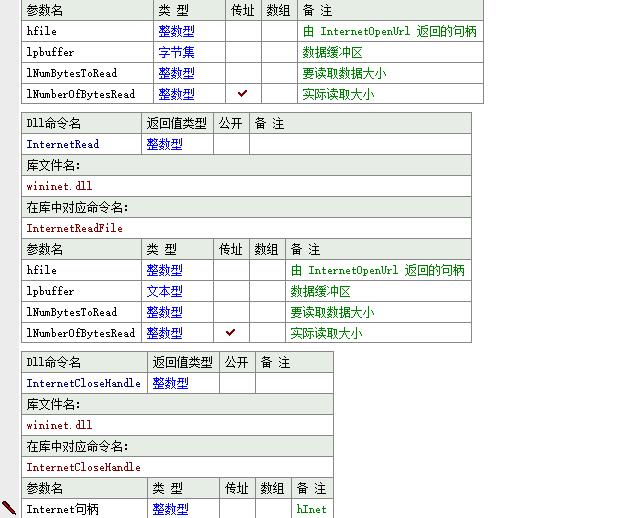Screen dimensions: 643x518
Task: Toggle 数组 cell for the 字节集 lpbuffer parameter
Action: pos(279,52)
